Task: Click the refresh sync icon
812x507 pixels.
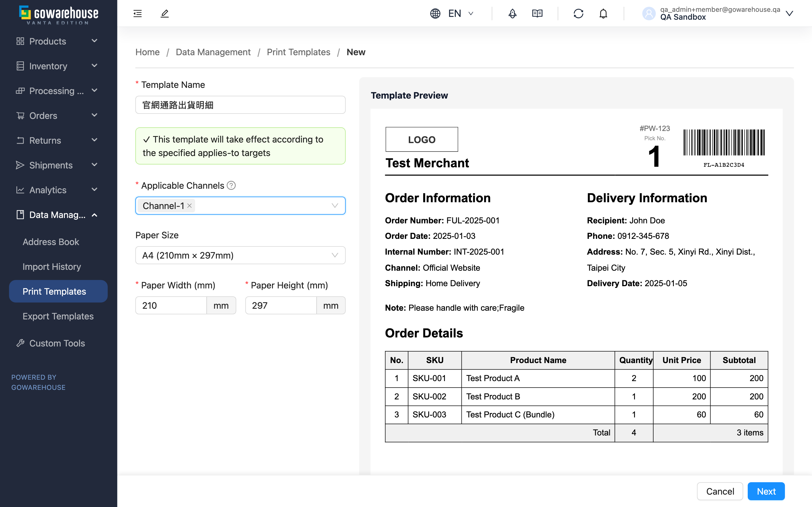Action: click(579, 14)
